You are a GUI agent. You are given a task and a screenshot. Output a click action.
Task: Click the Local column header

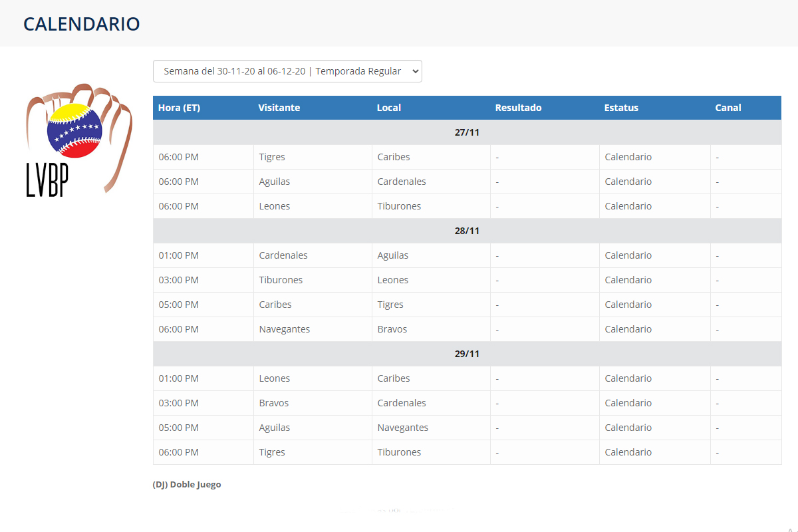coord(388,108)
